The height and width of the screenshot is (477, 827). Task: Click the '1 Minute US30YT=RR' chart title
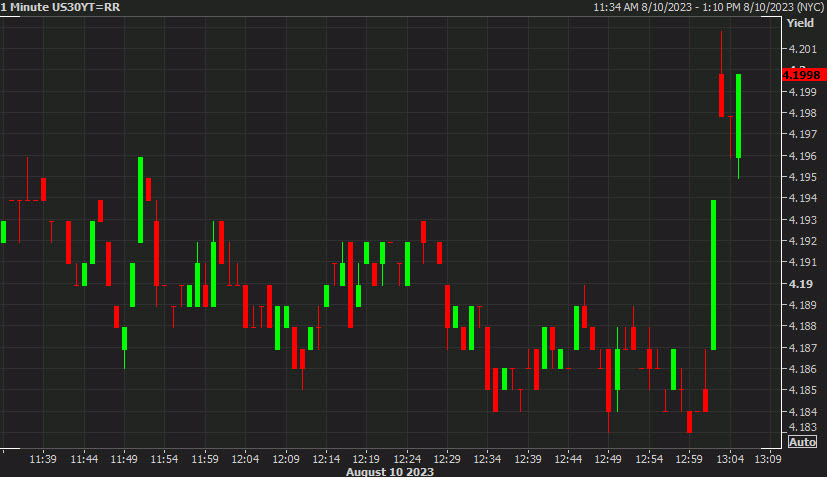[61, 7]
